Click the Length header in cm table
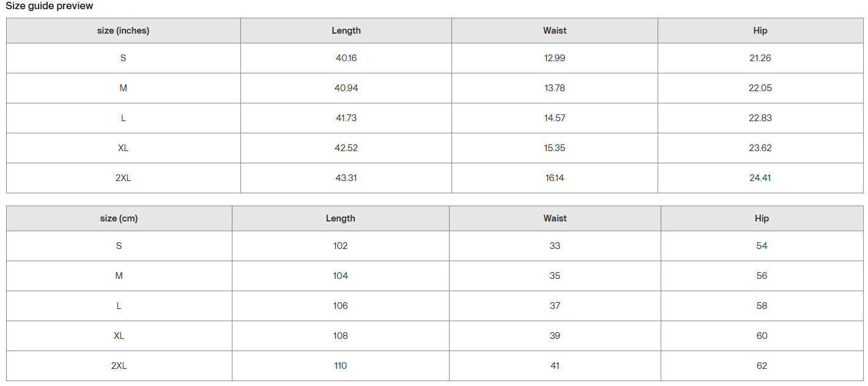The height and width of the screenshot is (386, 868). point(341,218)
